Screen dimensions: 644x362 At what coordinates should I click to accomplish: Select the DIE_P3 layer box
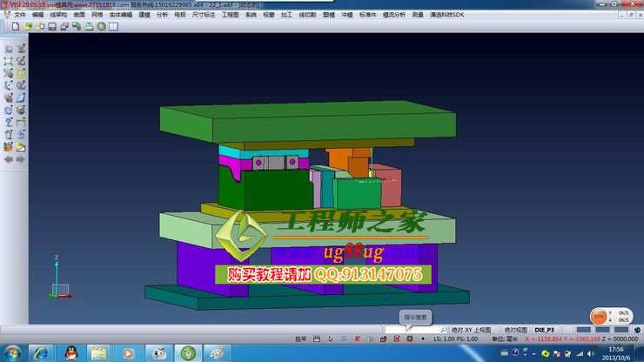tap(545, 330)
